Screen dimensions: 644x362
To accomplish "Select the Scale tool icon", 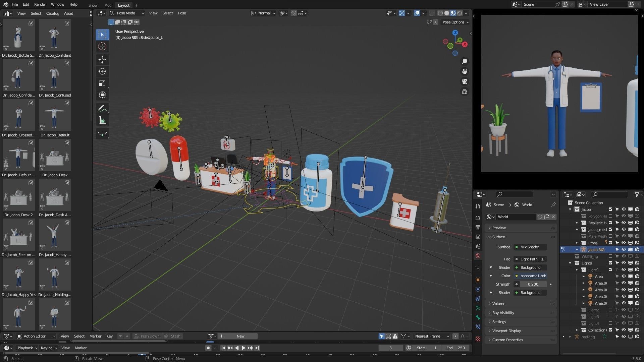I will point(102,83).
